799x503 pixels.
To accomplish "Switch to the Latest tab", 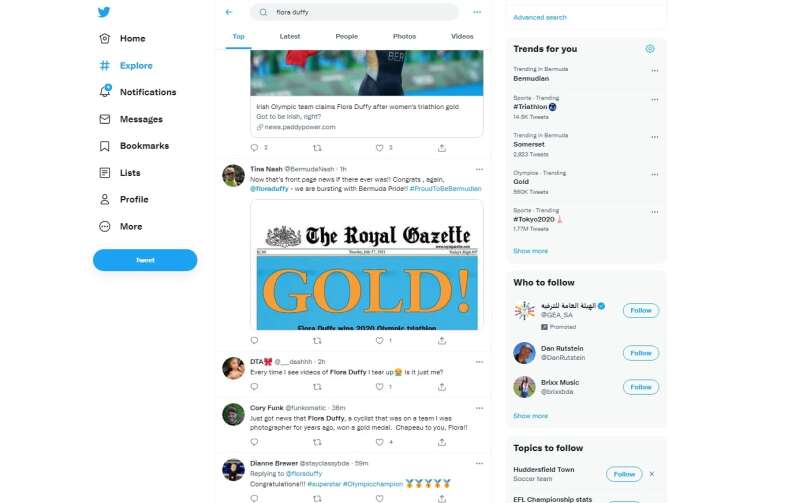I will 289,36.
